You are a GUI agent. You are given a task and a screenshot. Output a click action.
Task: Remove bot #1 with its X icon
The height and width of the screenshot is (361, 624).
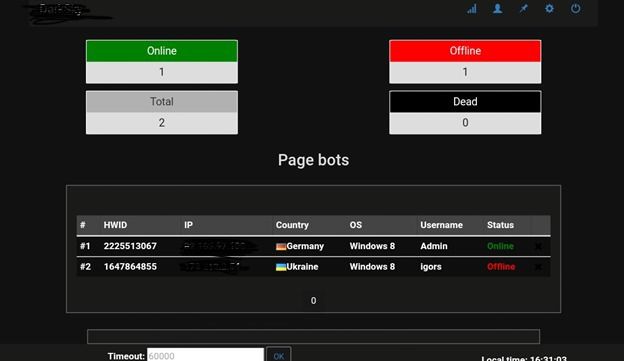point(538,246)
